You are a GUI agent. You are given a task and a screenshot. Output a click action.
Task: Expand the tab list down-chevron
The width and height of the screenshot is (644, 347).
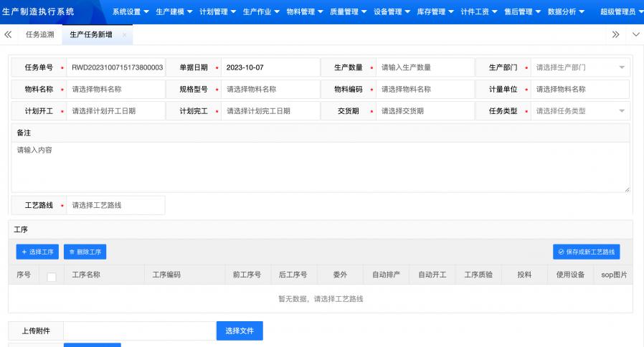point(635,34)
